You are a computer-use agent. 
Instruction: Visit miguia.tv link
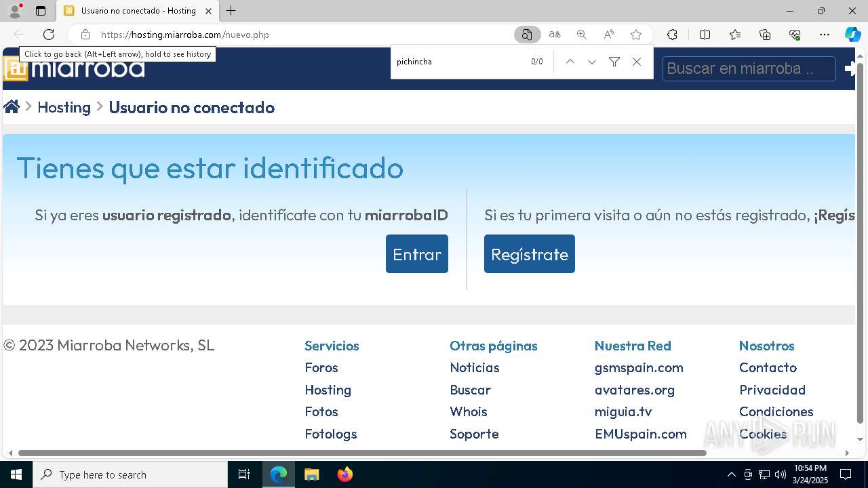[623, 411]
